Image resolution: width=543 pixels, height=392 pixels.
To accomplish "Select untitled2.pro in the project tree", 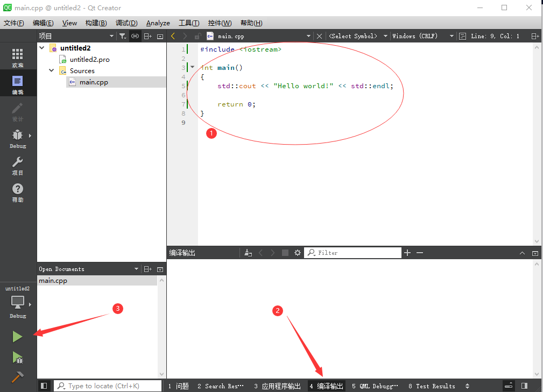I will (90, 60).
